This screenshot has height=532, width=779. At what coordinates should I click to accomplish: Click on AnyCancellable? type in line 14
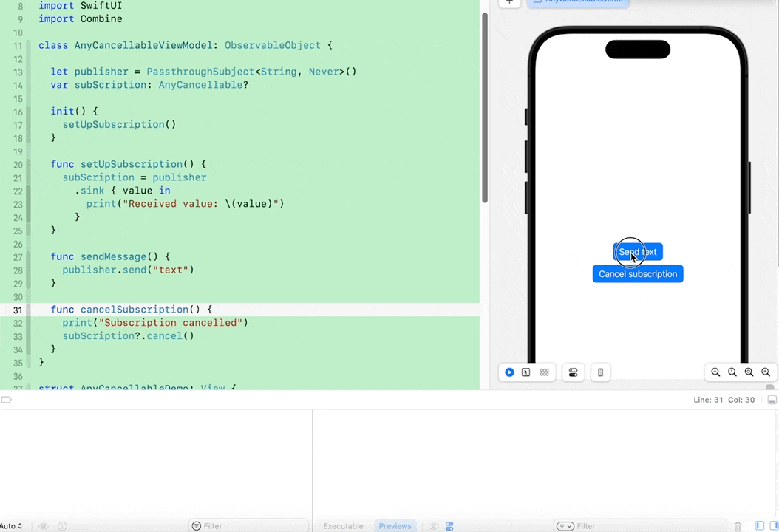[x=203, y=85]
